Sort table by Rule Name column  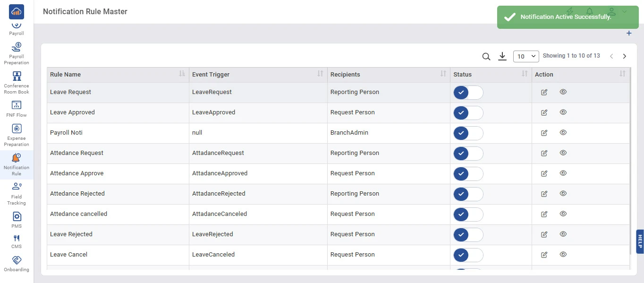coord(182,74)
